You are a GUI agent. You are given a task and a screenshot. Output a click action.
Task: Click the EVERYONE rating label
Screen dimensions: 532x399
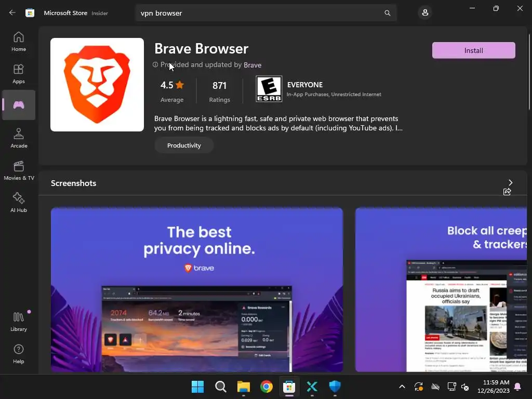tap(305, 85)
